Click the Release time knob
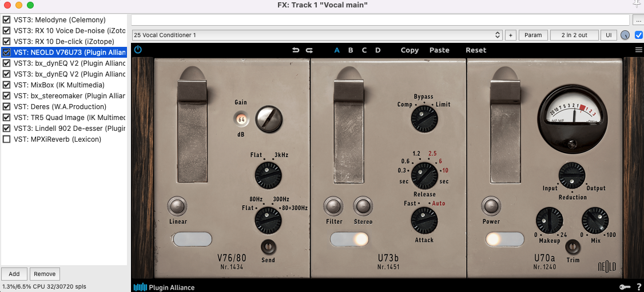The image size is (644, 292). coord(424,175)
